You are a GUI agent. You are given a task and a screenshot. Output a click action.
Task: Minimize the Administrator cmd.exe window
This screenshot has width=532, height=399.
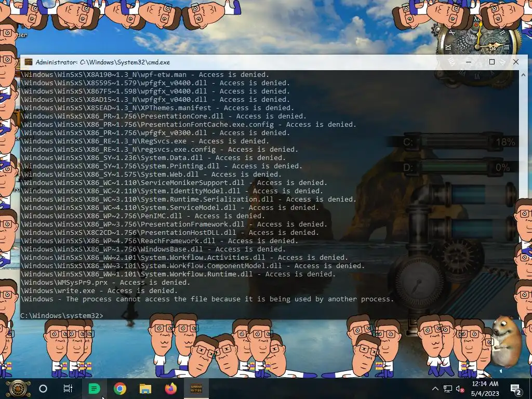click(x=469, y=62)
